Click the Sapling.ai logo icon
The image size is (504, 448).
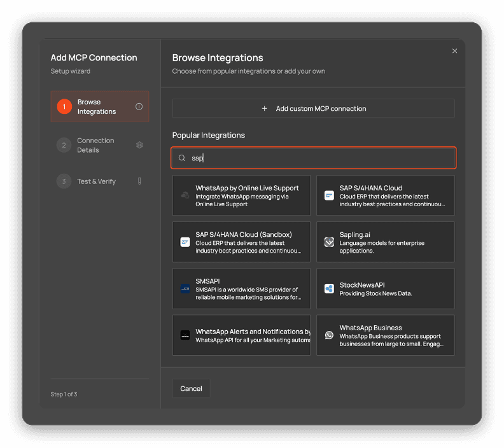(329, 242)
